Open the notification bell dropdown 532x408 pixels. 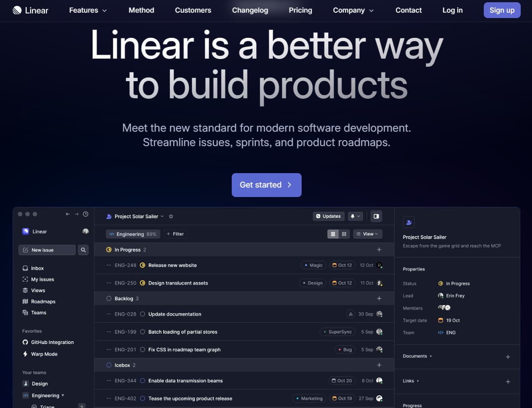pyautogui.click(x=355, y=216)
